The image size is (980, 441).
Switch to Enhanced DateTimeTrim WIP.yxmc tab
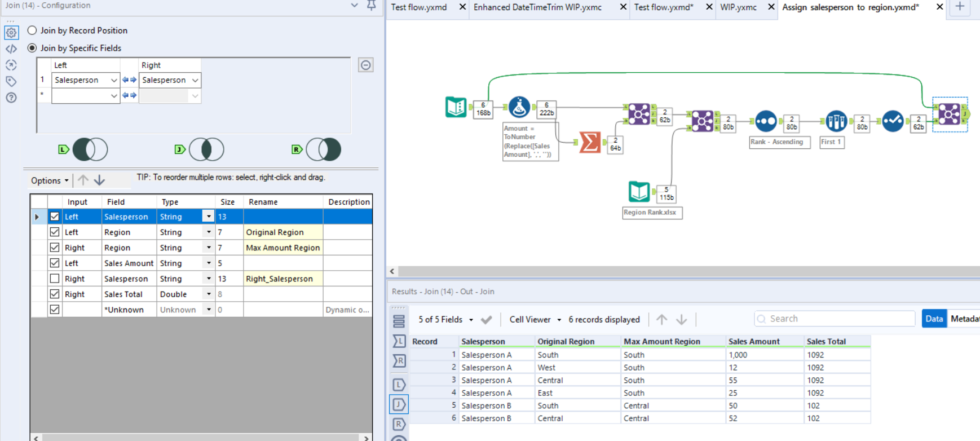[x=537, y=7]
